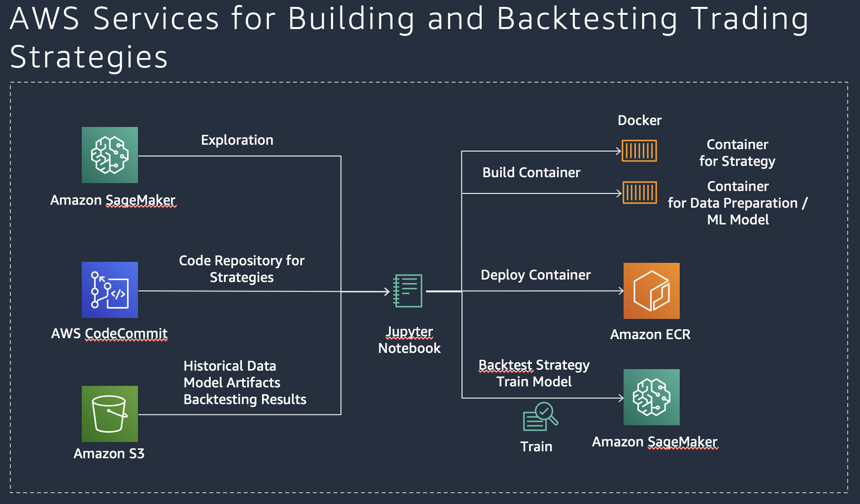This screenshot has height=504, width=860.
Task: Select the 'Exploration' label
Action: tap(237, 140)
